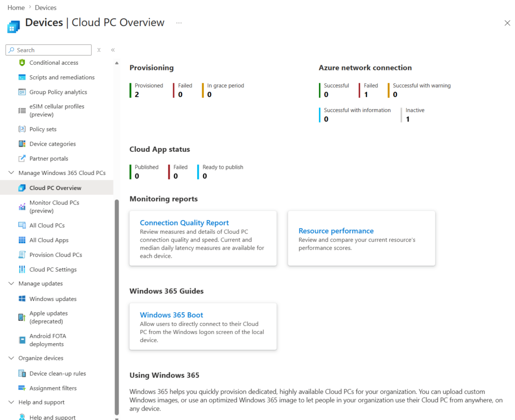Open Provision Cloud PCs in the sidebar
Image resolution: width=515 pixels, height=420 pixels.
pos(55,255)
